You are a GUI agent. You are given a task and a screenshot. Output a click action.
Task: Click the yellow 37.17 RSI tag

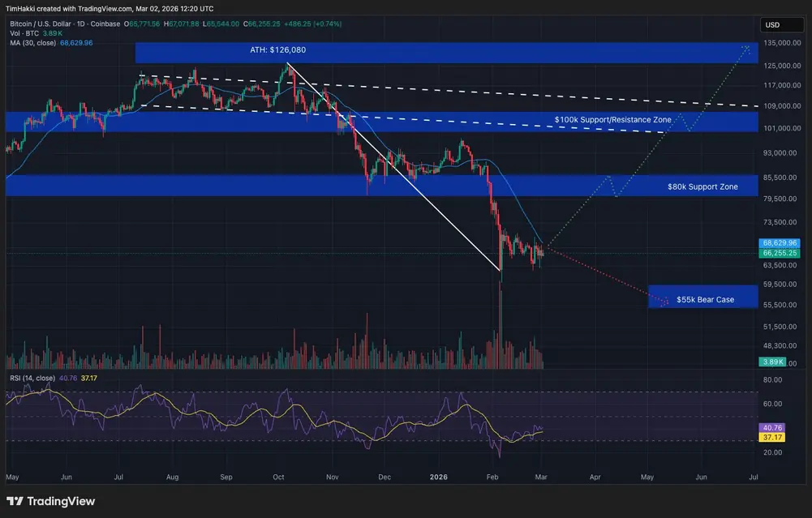pos(772,437)
